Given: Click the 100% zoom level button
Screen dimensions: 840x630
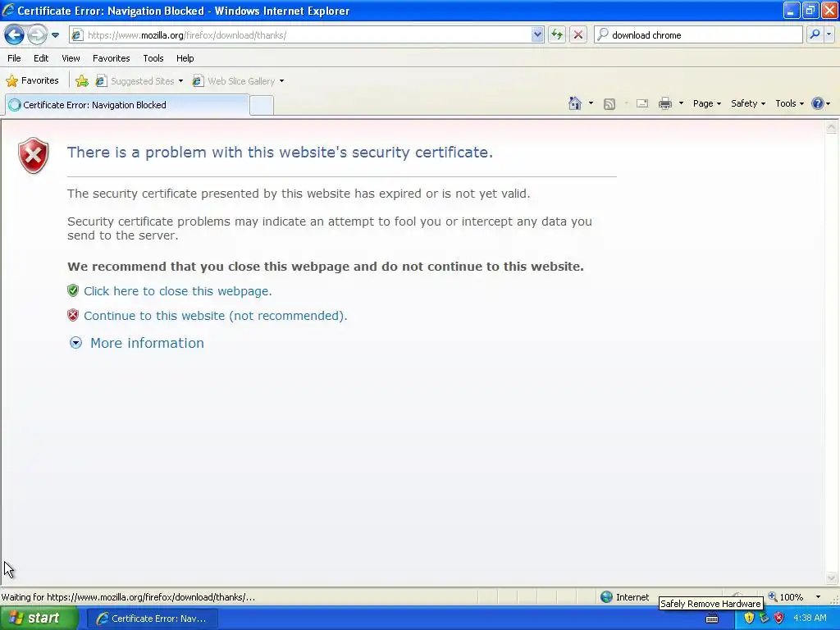Looking at the screenshot, I should [x=786, y=597].
